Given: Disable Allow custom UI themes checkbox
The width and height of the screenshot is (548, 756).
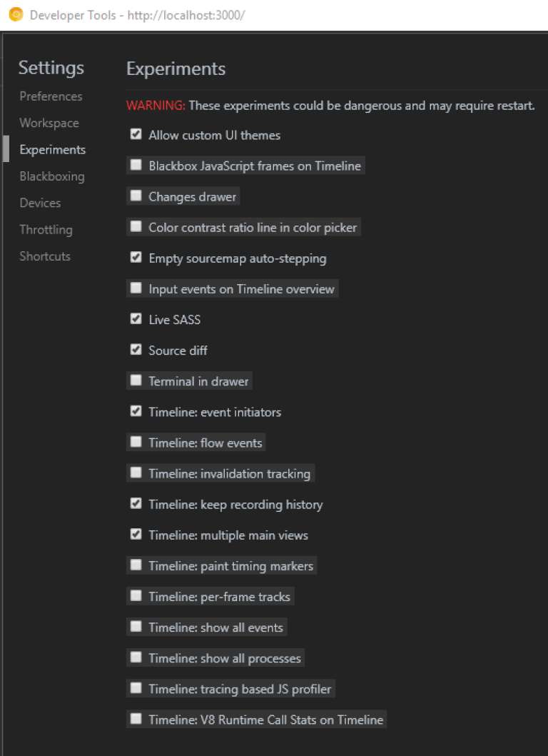Looking at the screenshot, I should pyautogui.click(x=136, y=134).
